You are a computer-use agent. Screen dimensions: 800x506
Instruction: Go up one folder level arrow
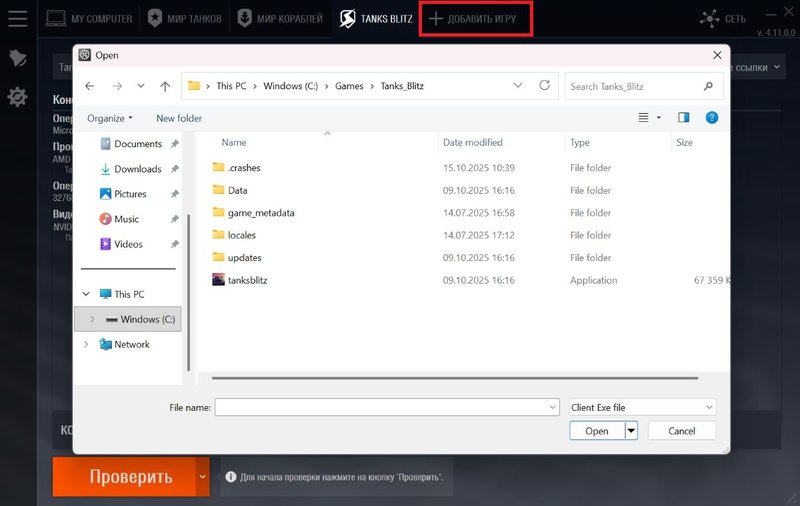tap(165, 86)
